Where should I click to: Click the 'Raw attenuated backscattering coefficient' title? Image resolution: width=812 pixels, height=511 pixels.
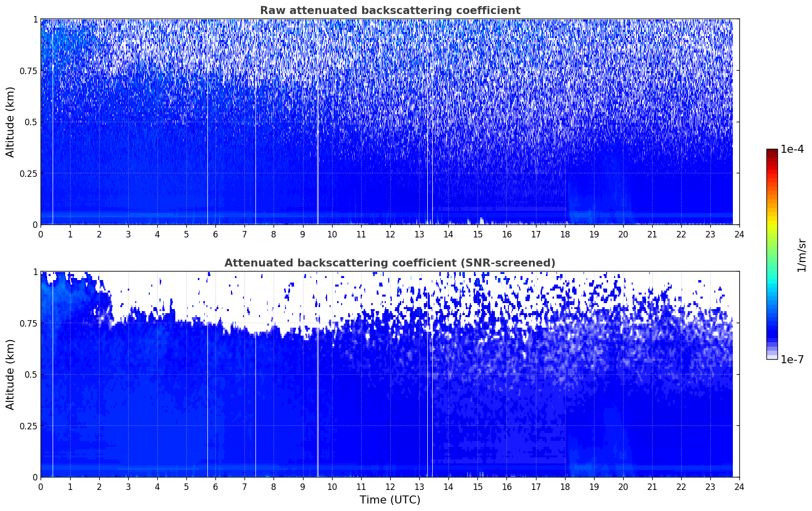tap(390, 11)
